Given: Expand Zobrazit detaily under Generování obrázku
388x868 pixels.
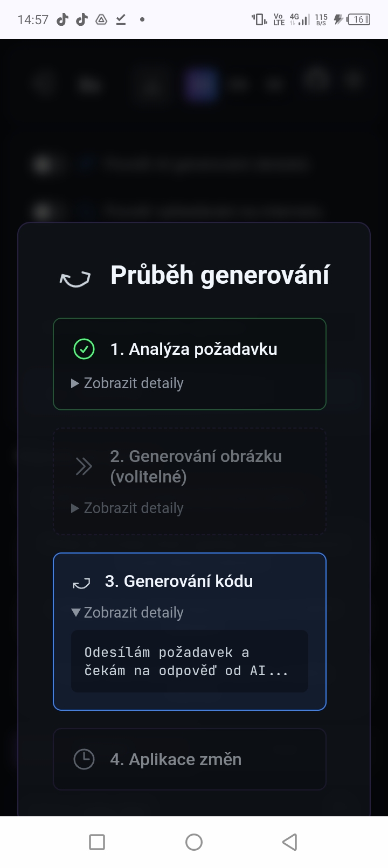Looking at the screenshot, I should pos(128,508).
